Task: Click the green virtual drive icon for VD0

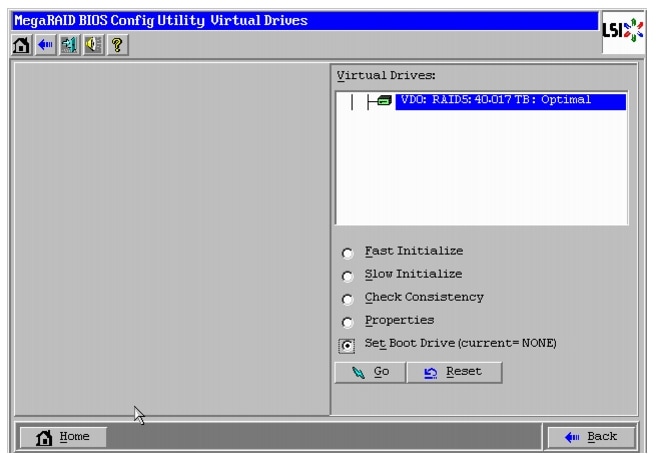Action: coord(383,101)
